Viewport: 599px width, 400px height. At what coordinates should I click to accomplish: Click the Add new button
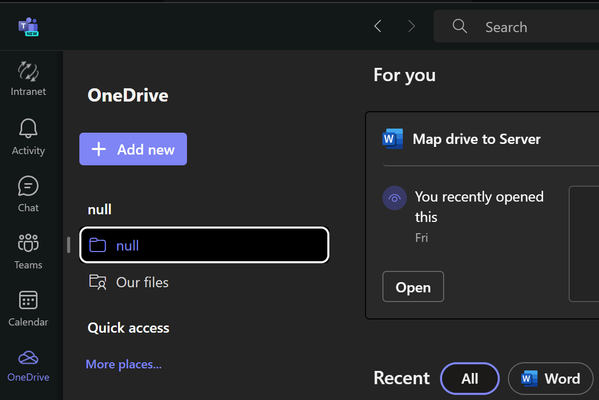pos(133,149)
